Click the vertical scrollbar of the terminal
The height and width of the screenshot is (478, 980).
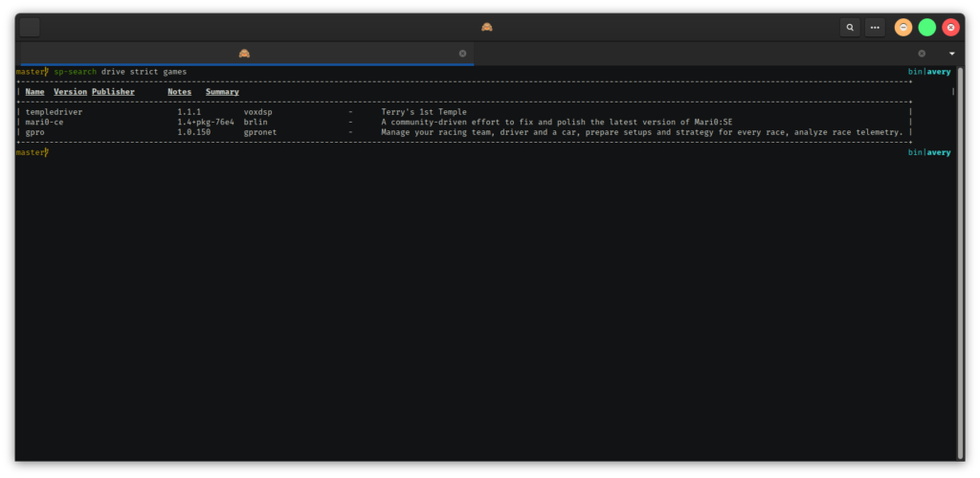(960, 259)
